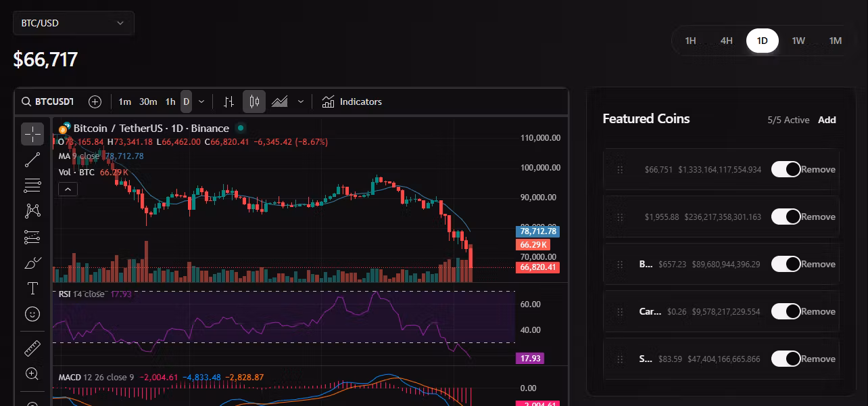The width and height of the screenshot is (868, 406).
Task: Open the Fibonacci retracement tool
Action: (x=32, y=185)
